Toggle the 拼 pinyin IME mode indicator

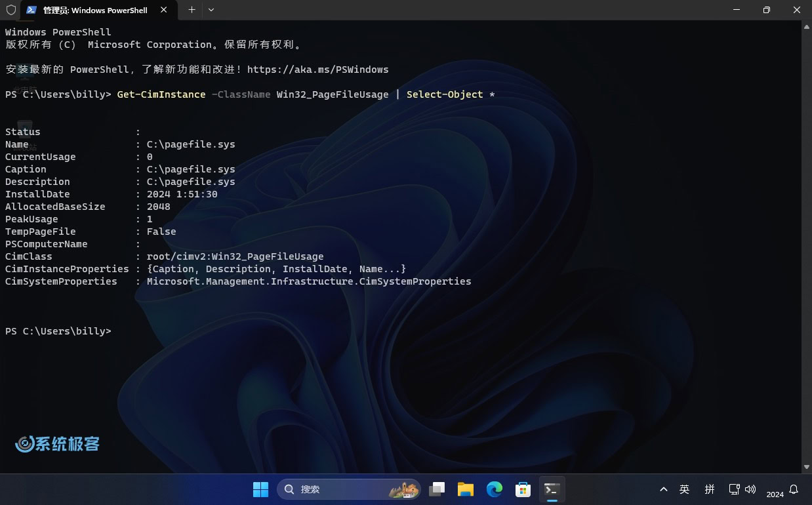710,489
